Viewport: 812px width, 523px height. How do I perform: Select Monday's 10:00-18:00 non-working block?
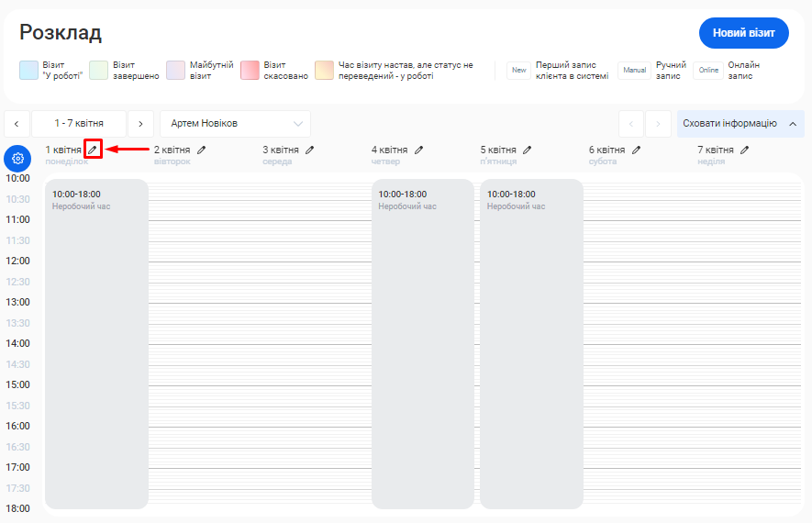coord(96,343)
